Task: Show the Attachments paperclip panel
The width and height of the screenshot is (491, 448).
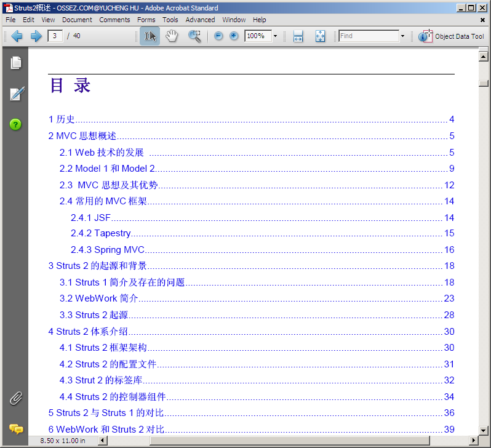Action: click(x=16, y=398)
